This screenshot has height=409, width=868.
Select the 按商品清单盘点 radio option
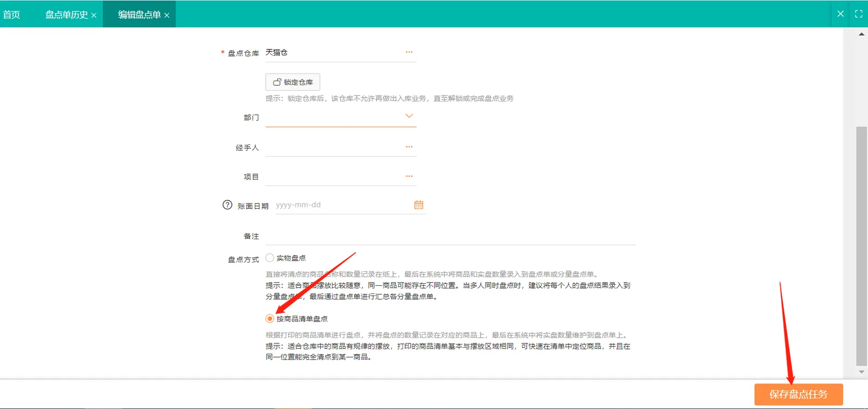click(270, 318)
